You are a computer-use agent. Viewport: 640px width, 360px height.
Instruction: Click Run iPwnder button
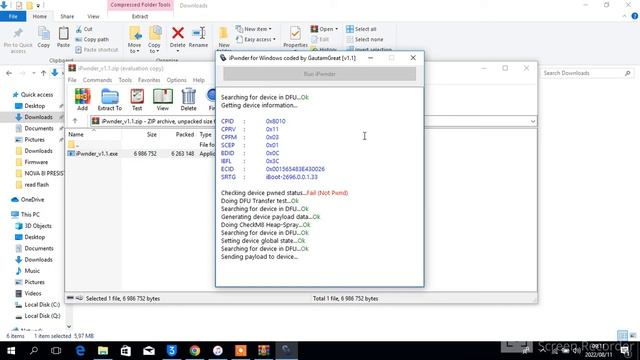[x=320, y=74]
